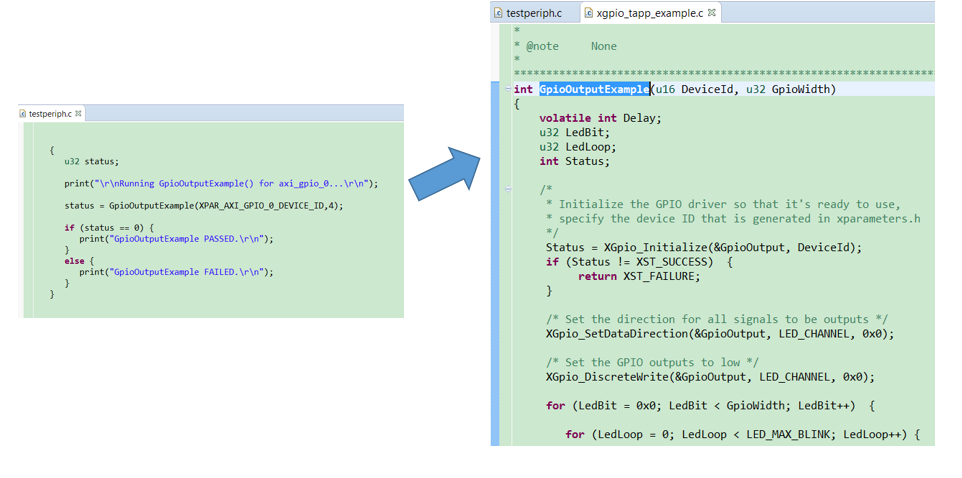Place cursor on 'u32 LedBit;' declaration
Screen dimensions: 962x478
(574, 133)
